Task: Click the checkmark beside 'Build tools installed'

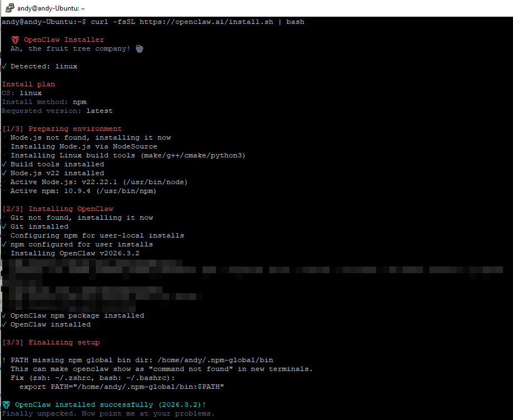Action: click(4, 165)
